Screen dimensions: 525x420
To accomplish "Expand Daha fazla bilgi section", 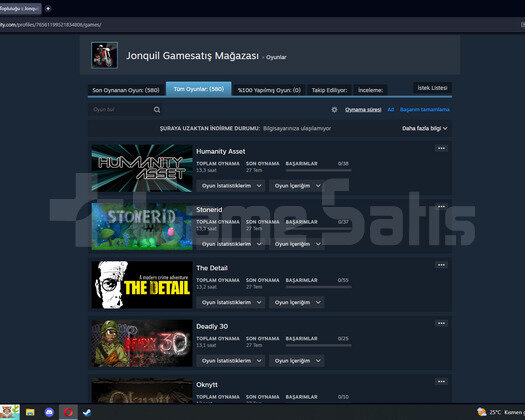I will [x=425, y=128].
